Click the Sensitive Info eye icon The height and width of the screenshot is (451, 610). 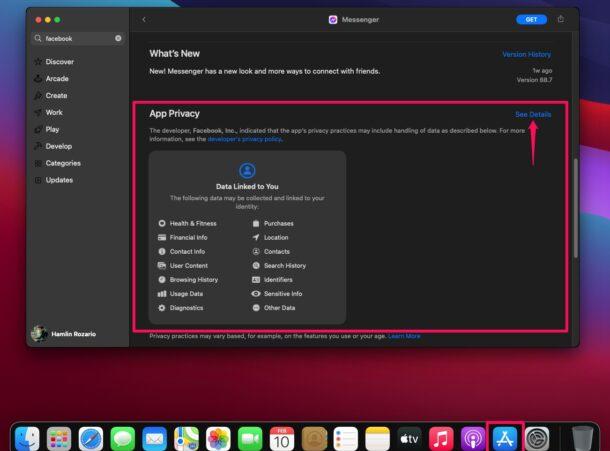click(x=256, y=294)
